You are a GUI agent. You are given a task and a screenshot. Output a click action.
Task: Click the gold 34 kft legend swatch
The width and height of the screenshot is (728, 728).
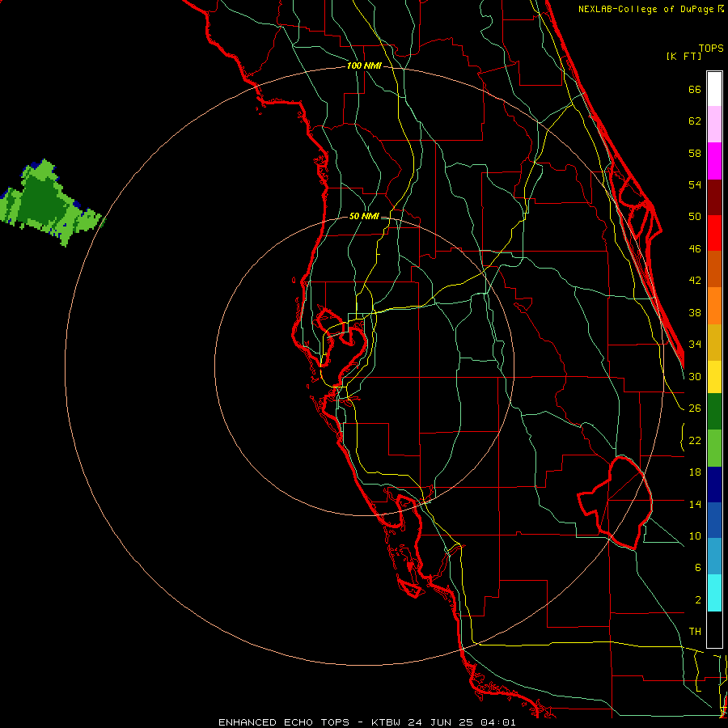point(714,342)
